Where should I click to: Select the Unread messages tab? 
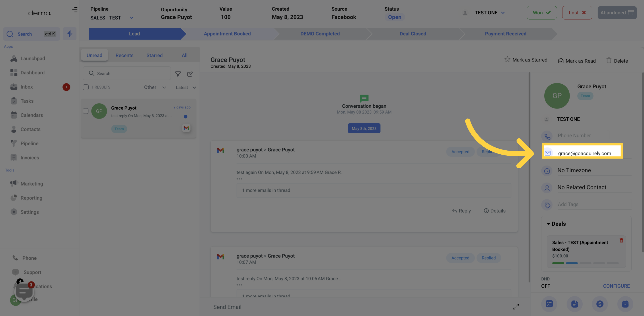[94, 55]
